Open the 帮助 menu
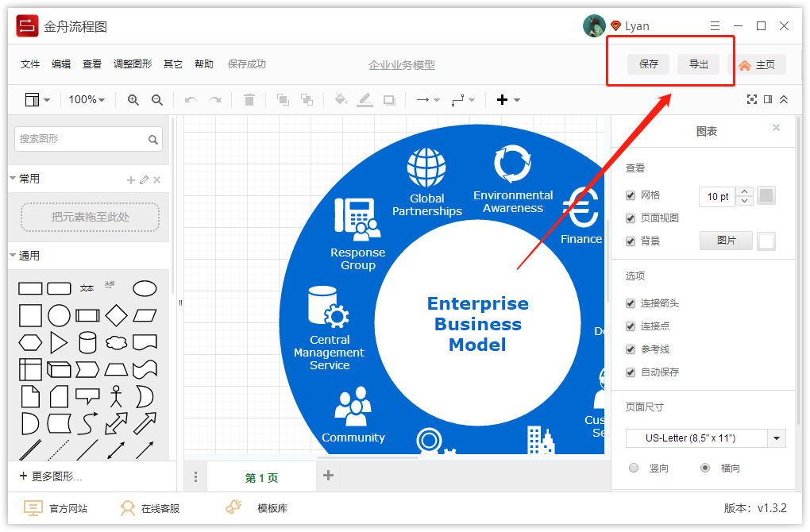This screenshot has width=810, height=532. coord(204,64)
